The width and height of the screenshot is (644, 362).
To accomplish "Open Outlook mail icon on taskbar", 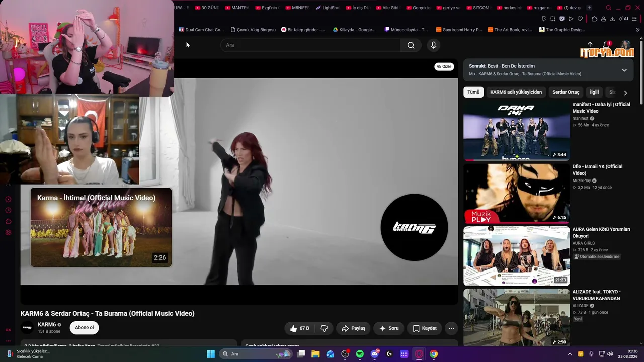I will (330, 354).
